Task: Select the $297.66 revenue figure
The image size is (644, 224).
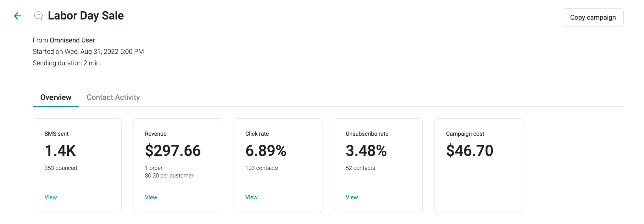Action: pos(173,150)
